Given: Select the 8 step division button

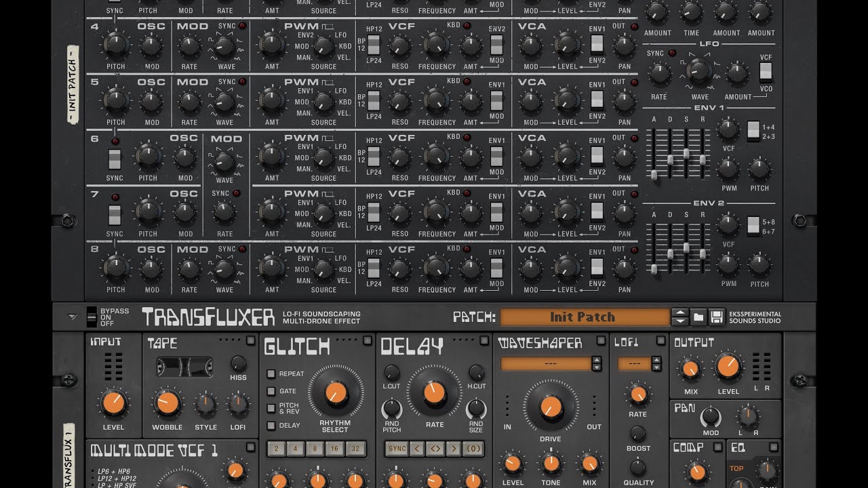Looking at the screenshot, I should (315, 449).
